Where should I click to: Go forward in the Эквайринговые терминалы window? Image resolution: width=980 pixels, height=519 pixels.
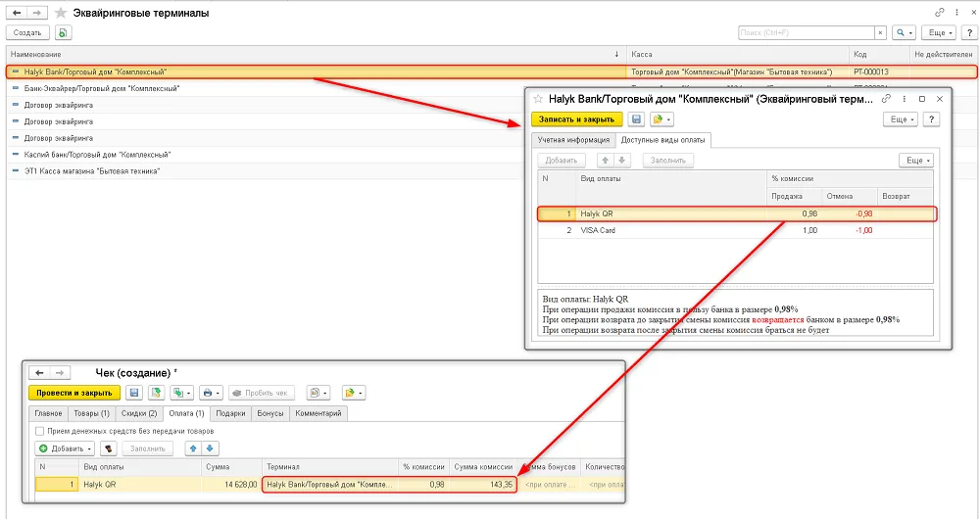pyautogui.click(x=37, y=13)
